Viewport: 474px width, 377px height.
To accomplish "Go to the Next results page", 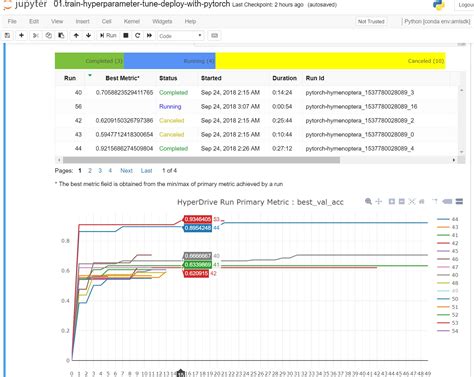I will tap(126, 171).
